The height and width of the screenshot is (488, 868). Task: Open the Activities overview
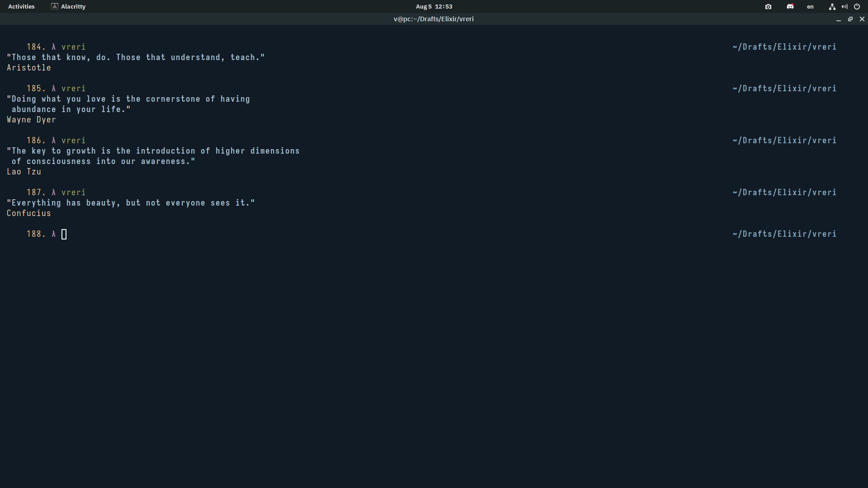pyautogui.click(x=21, y=7)
